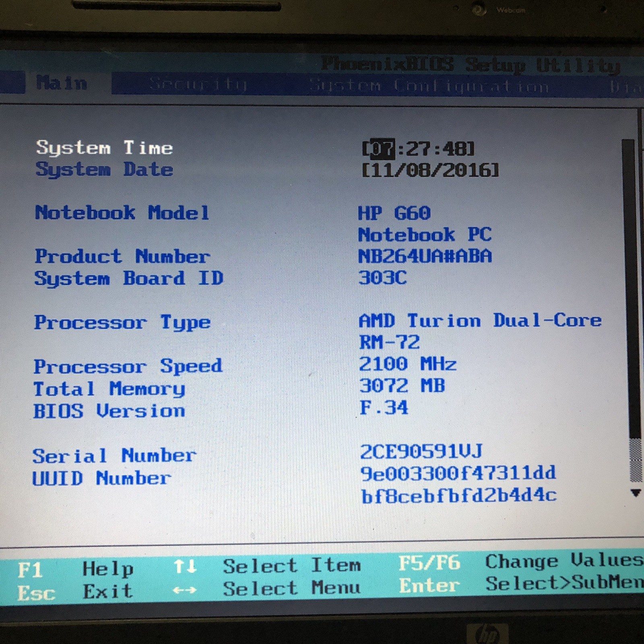The height and width of the screenshot is (644, 644).
Task: Click the Notebook PC text
Action: click(425, 235)
